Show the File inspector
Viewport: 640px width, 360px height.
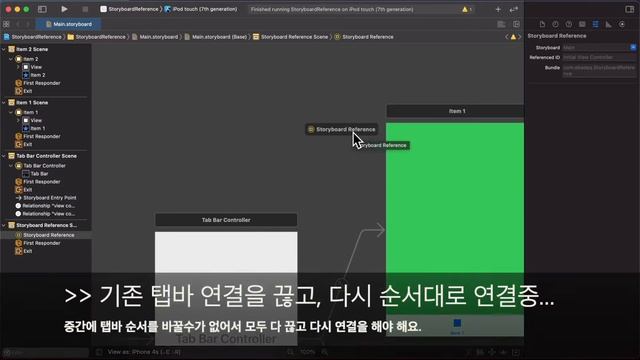pyautogui.click(x=542, y=24)
